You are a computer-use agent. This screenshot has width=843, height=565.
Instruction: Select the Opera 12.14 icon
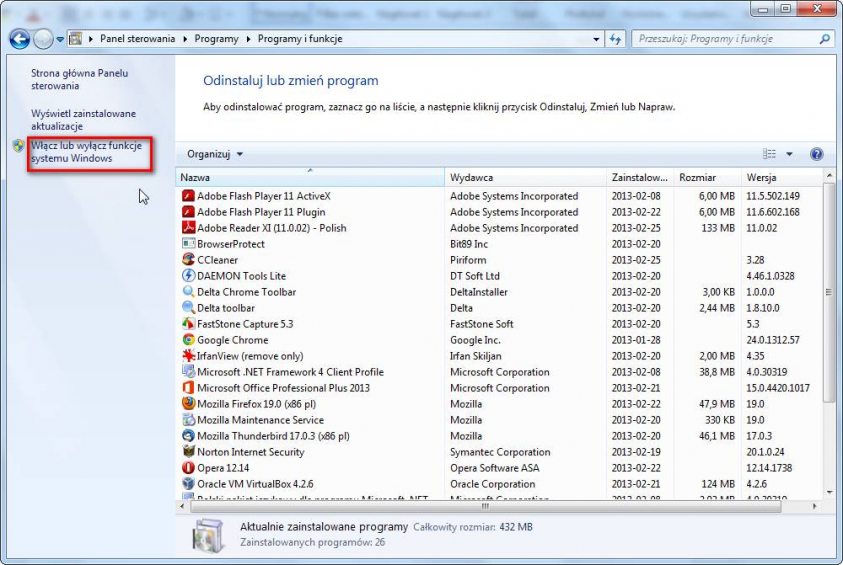(188, 468)
